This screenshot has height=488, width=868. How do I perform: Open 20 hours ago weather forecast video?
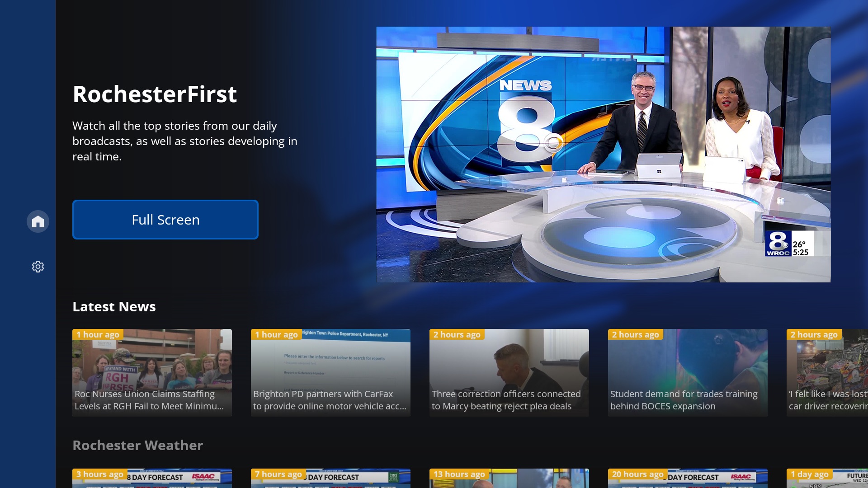[688, 478]
